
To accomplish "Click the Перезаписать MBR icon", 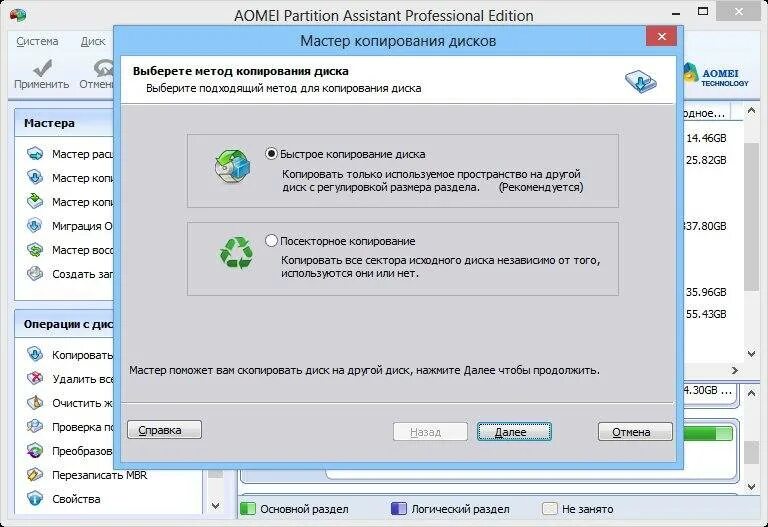I will coord(35,475).
